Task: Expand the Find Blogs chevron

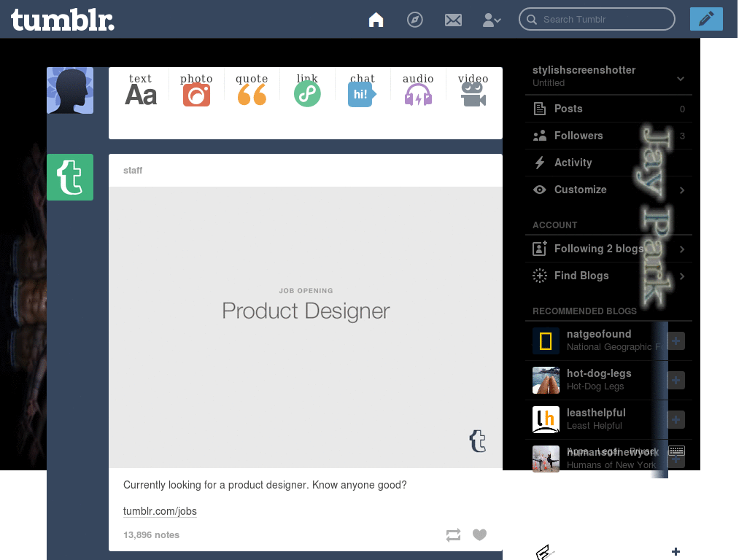Action: (x=682, y=276)
